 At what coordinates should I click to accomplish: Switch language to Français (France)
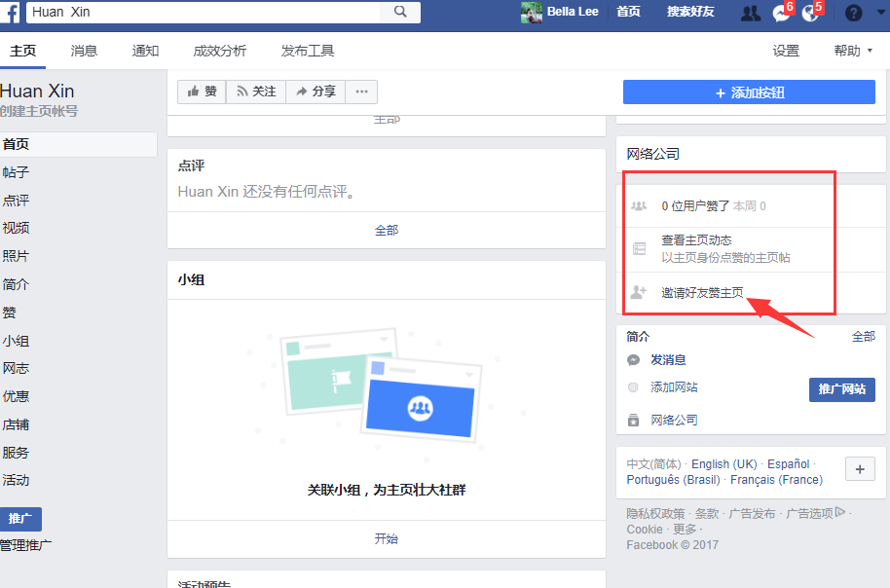tap(776, 480)
